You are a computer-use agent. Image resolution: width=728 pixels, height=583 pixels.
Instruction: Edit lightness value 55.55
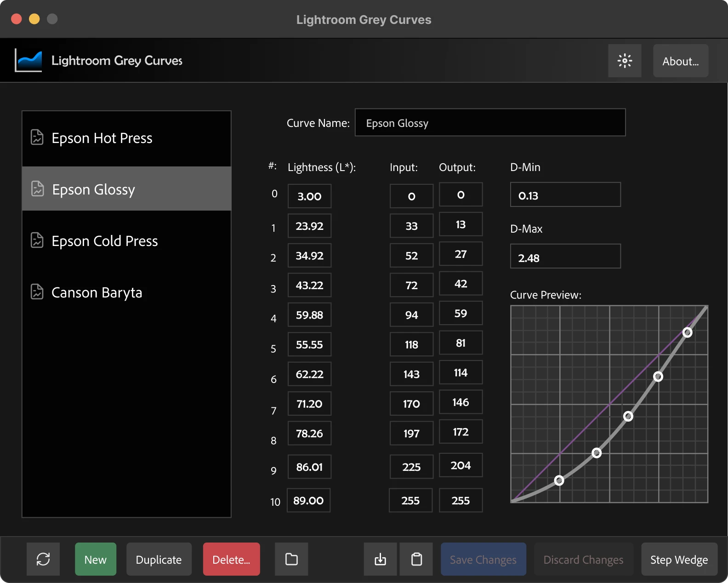pyautogui.click(x=309, y=344)
